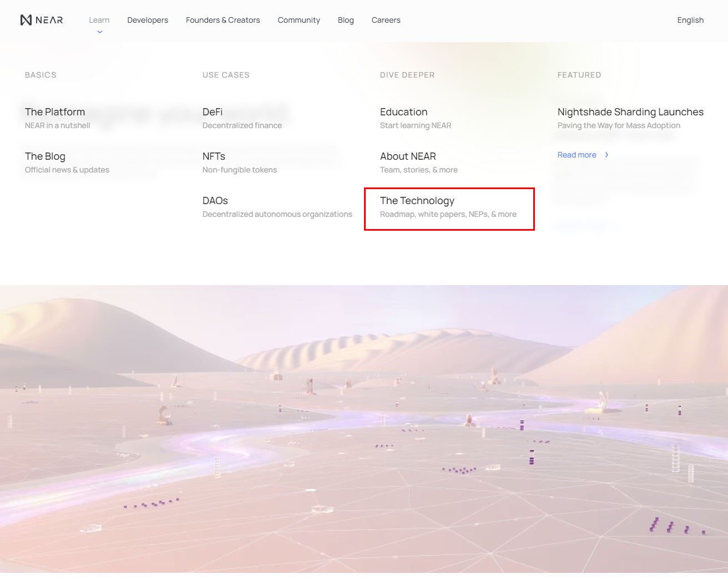This screenshot has width=728, height=579.
Task: Collapse the Learn dropdown chevron
Action: [100, 32]
